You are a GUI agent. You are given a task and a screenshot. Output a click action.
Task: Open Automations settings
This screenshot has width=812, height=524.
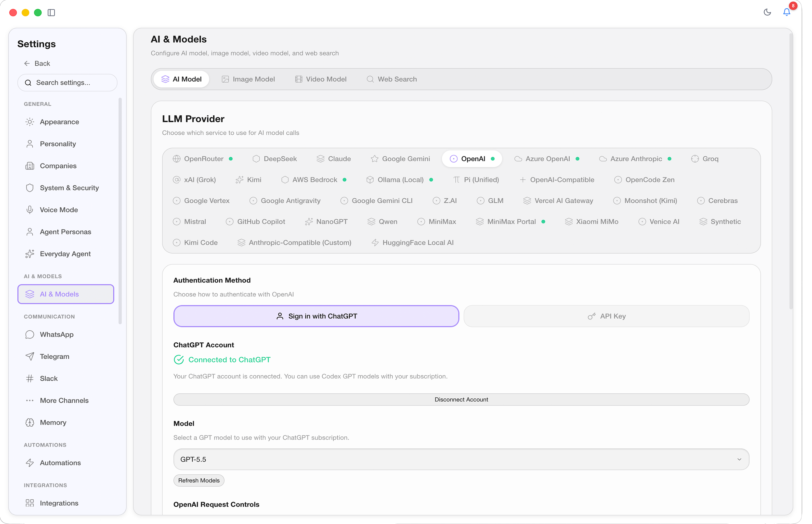click(65, 463)
